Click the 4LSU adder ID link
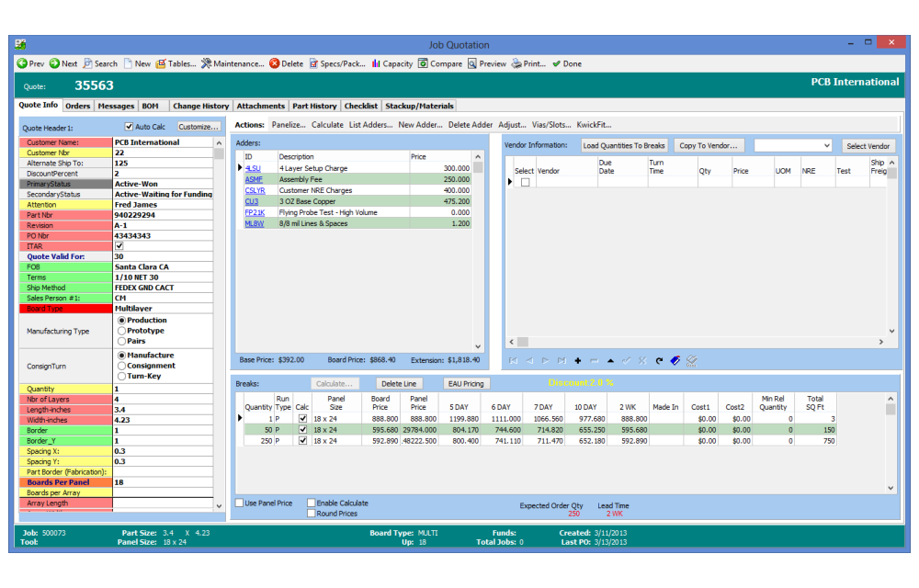This screenshot has width=919, height=588. (x=253, y=168)
